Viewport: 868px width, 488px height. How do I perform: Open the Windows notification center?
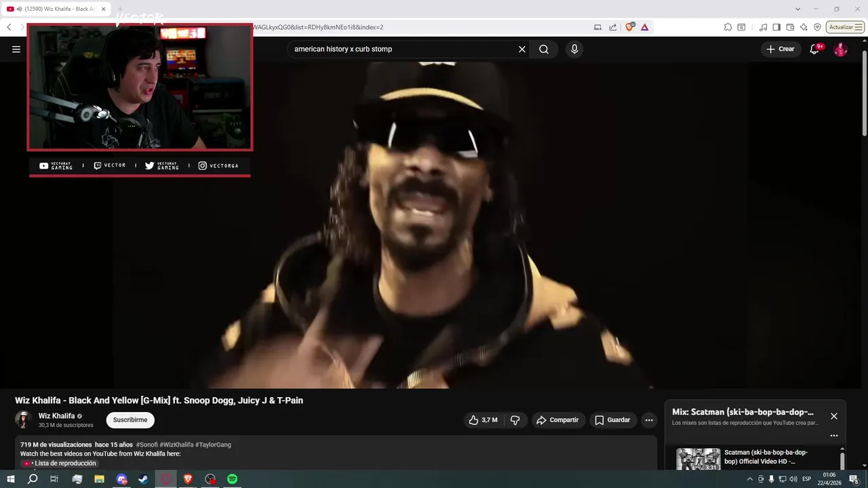click(x=854, y=479)
